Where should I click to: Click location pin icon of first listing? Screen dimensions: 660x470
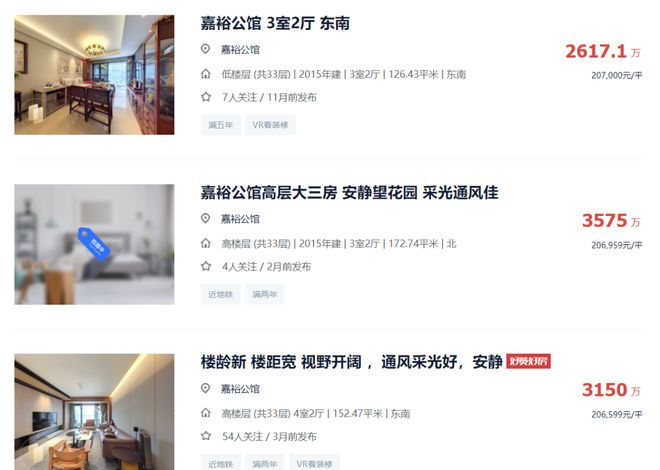[x=205, y=49]
